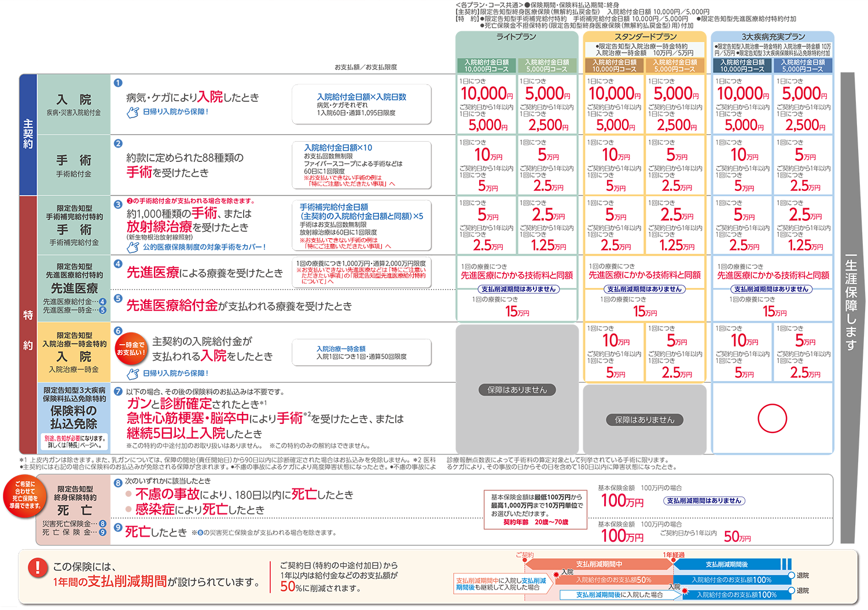
Task: Click the 50%に削減されます text
Action: tap(320, 587)
